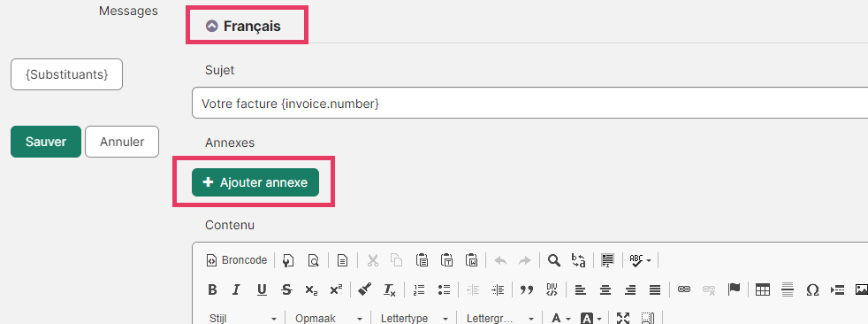The height and width of the screenshot is (324, 868).
Task: Click the {Substituants} button
Action: point(66,74)
